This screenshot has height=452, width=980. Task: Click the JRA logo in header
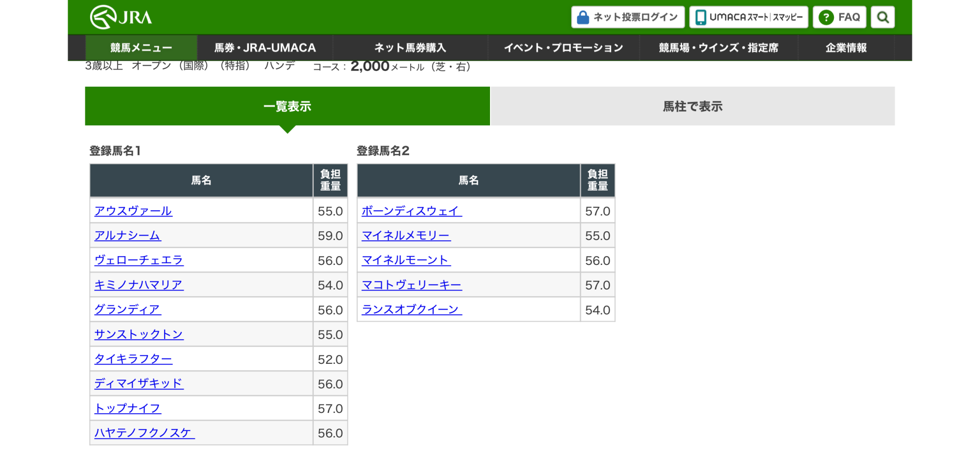point(121,17)
